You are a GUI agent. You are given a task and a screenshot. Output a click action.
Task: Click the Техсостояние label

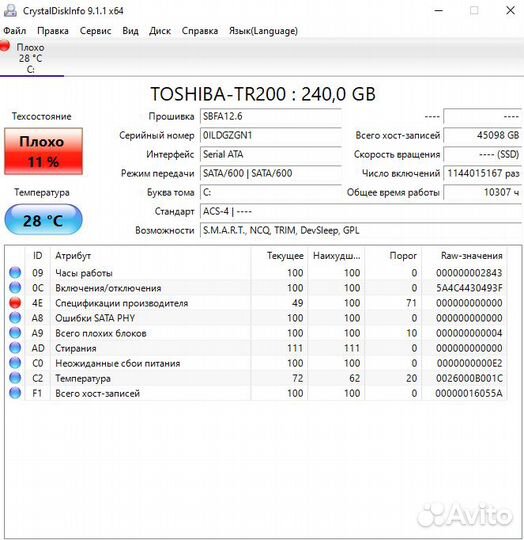42,116
